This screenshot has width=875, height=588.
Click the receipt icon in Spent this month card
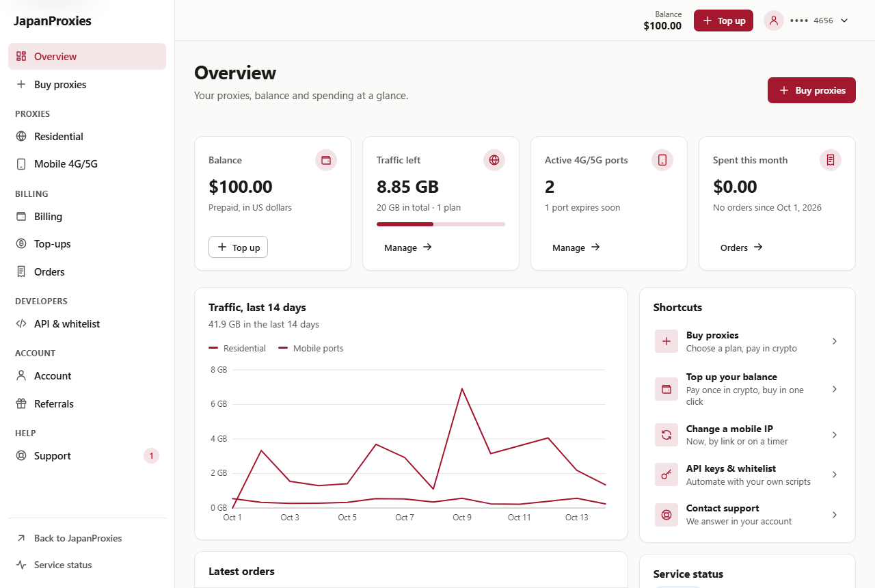[831, 160]
